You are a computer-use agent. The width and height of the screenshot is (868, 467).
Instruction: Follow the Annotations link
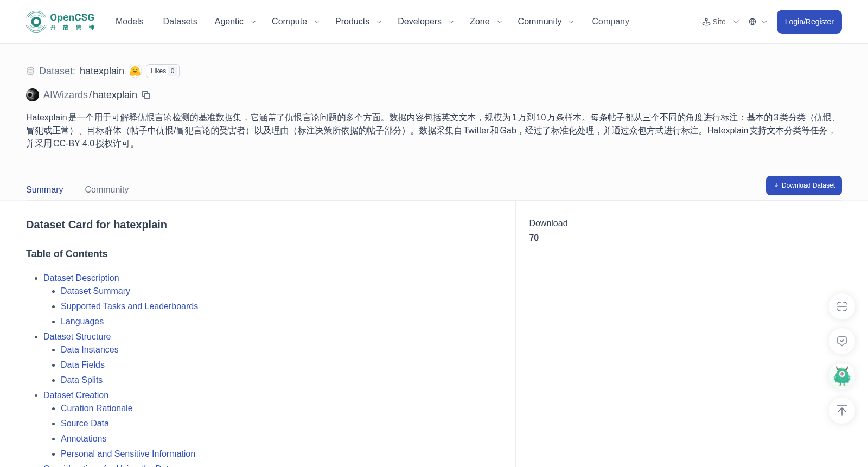pyautogui.click(x=84, y=438)
